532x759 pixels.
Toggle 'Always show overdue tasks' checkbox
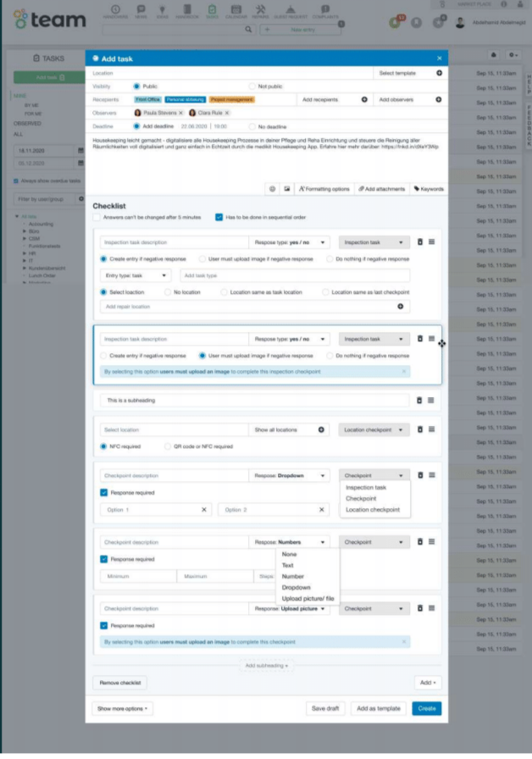[16, 181]
